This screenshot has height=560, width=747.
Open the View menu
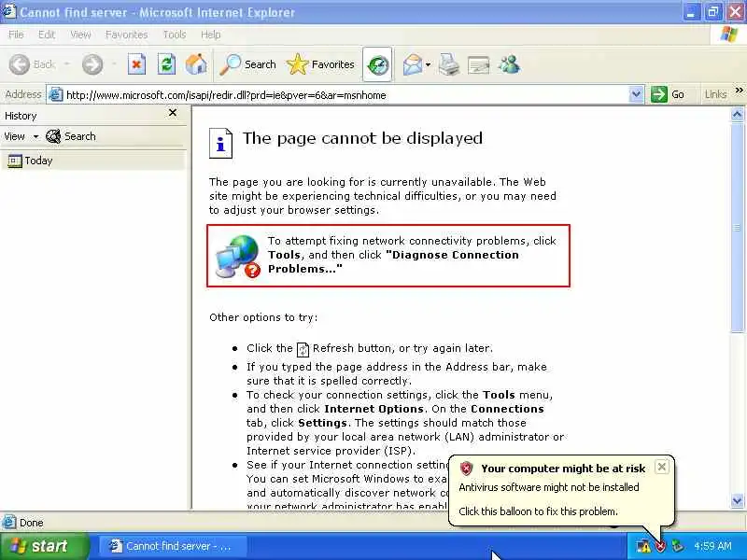(80, 35)
